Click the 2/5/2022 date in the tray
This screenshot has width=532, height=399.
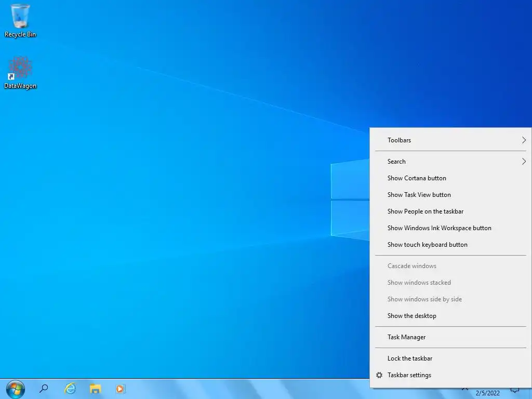[x=487, y=393]
